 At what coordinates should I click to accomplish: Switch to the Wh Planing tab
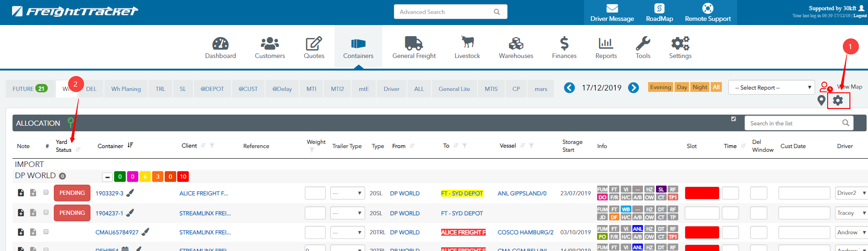coord(126,89)
